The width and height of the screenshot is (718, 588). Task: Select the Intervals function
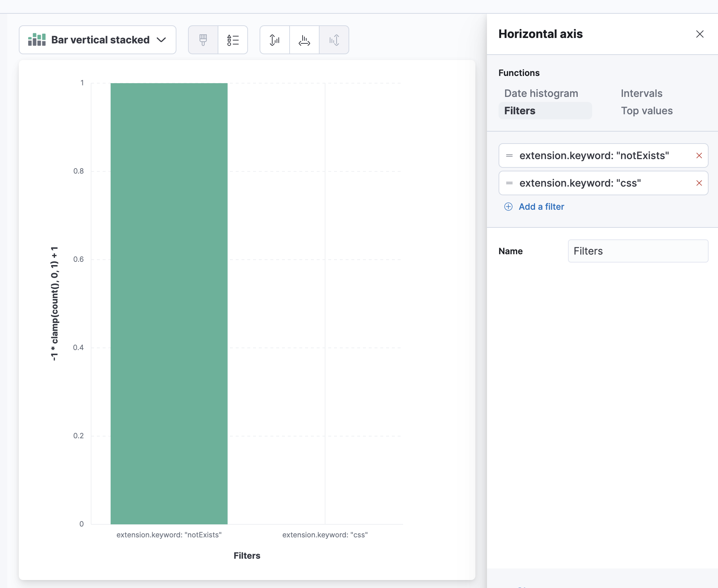[x=641, y=93]
